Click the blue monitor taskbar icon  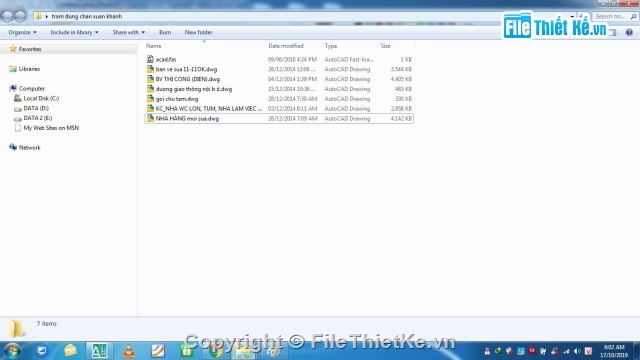pyautogui.click(x=42, y=351)
